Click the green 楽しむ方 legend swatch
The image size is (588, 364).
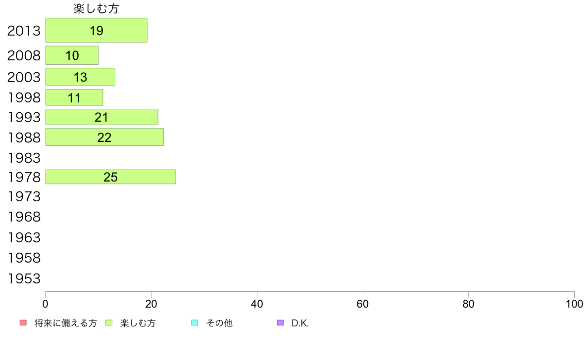tap(109, 323)
